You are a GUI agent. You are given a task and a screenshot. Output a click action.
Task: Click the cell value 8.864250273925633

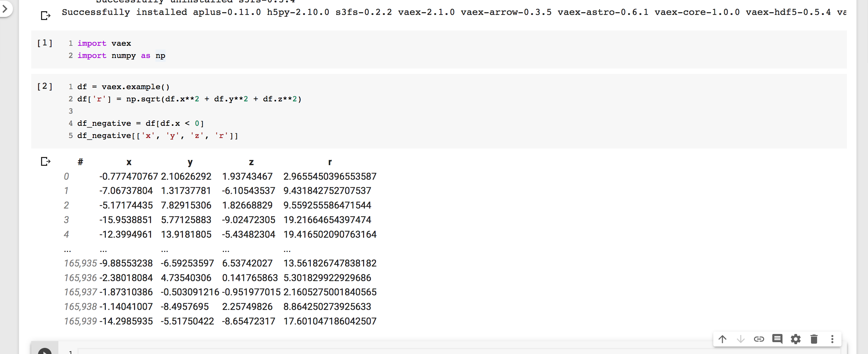coord(327,307)
